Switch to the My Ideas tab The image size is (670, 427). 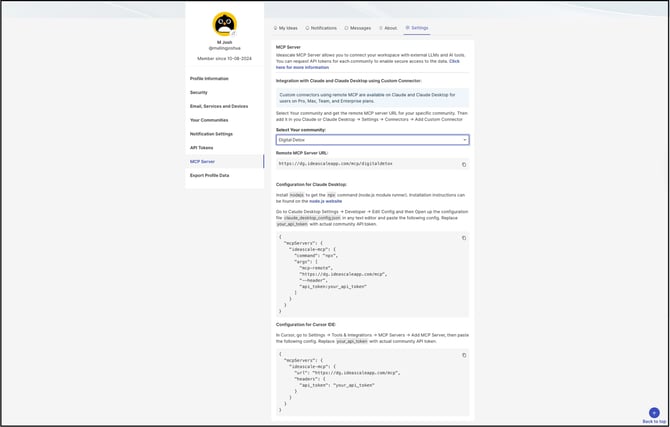285,28
